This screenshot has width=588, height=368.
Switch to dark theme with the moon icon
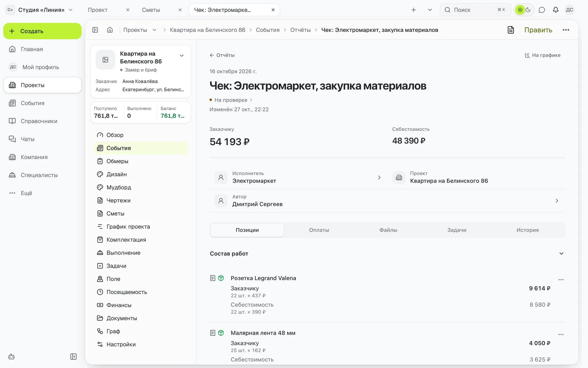click(528, 10)
